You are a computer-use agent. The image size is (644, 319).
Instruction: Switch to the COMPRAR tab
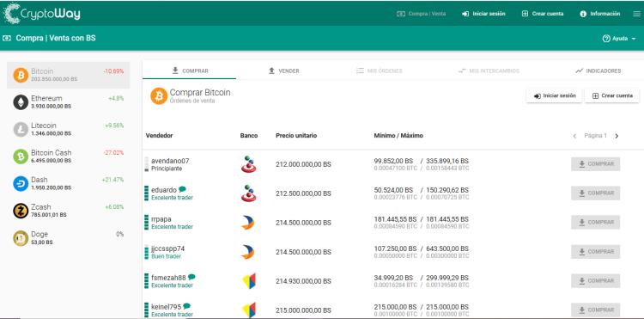click(190, 71)
